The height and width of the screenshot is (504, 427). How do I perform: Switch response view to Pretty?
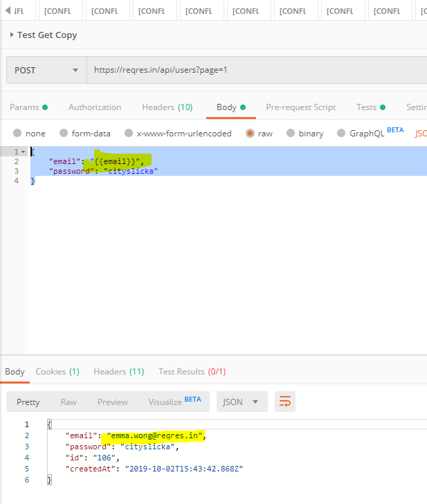pos(28,402)
